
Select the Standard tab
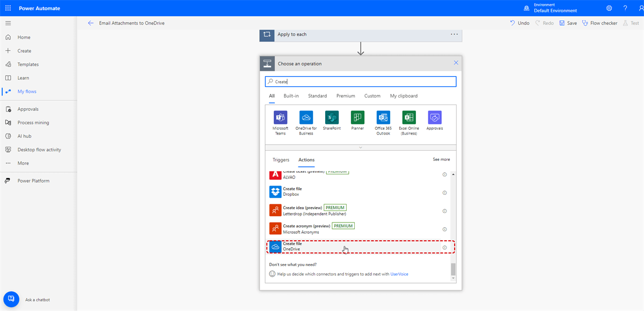click(317, 96)
